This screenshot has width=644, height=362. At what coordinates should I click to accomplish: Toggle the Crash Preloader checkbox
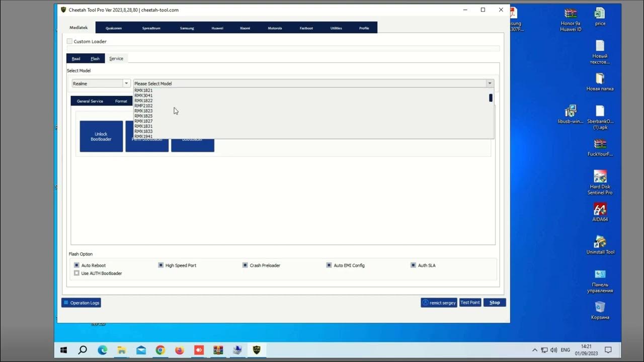coord(245,265)
